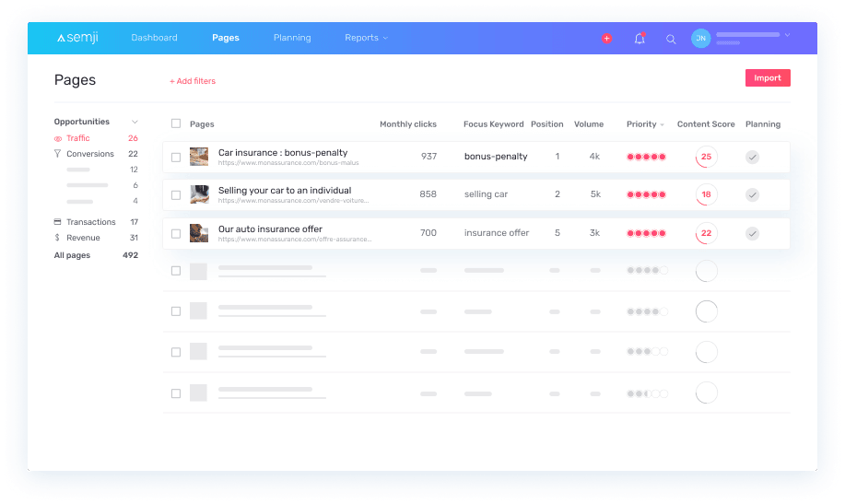Click planning checkmark for Car insurance row
Screen dimensions: 845x504
(x=752, y=157)
